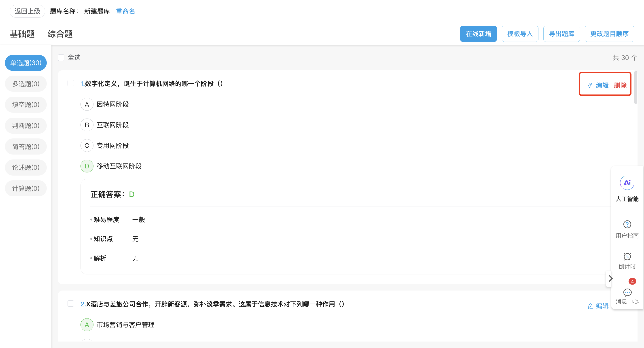Click the 返回上级 back button

pos(27,11)
